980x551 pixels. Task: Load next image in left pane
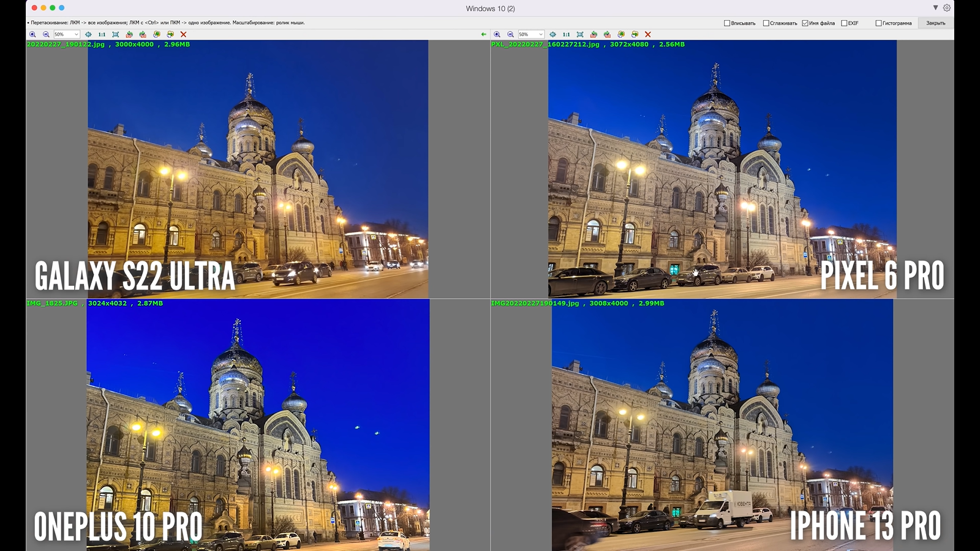pyautogui.click(x=170, y=34)
